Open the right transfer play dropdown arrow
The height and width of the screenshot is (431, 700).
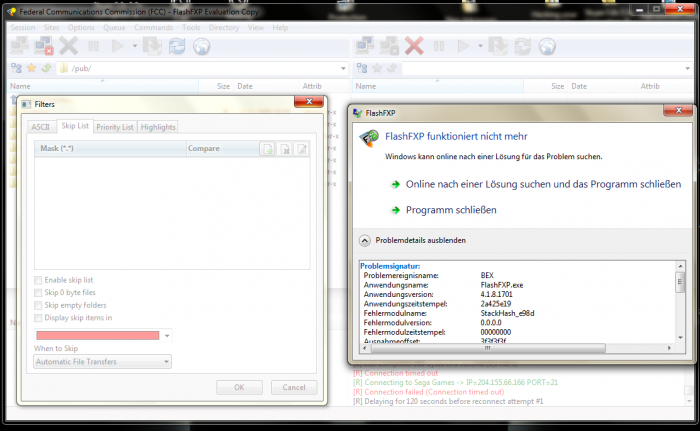click(x=480, y=46)
